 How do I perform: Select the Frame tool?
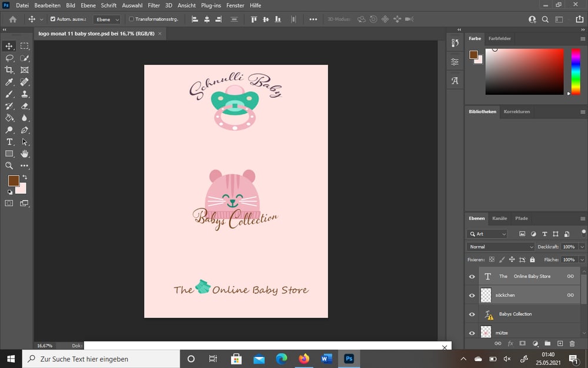(24, 70)
